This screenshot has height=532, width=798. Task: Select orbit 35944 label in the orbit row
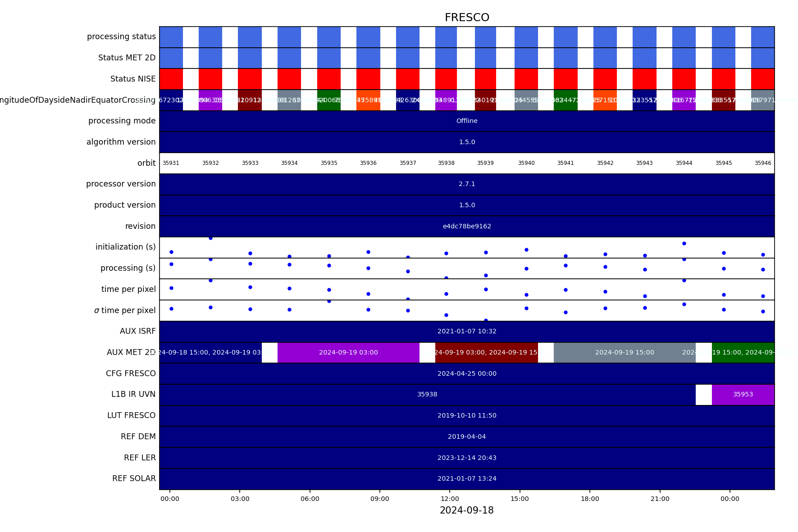pyautogui.click(x=684, y=163)
